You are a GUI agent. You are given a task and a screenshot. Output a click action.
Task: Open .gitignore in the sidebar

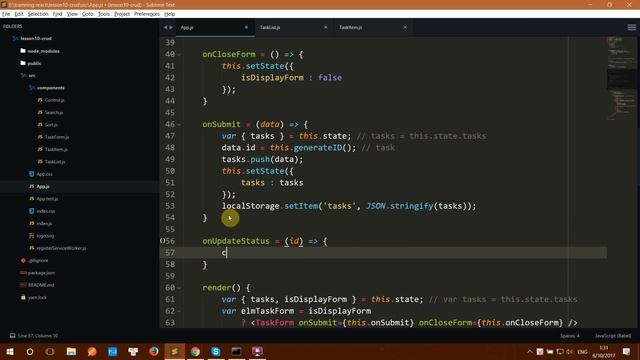[x=38, y=260]
